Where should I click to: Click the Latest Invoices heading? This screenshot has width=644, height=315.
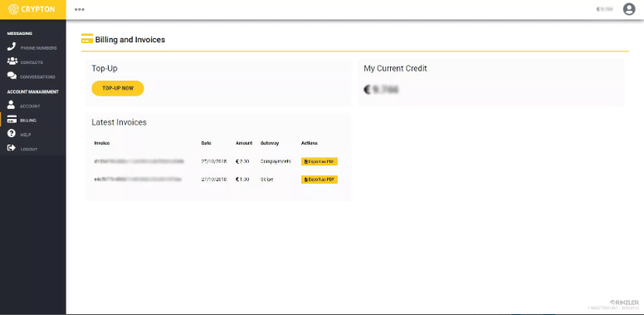[120, 122]
